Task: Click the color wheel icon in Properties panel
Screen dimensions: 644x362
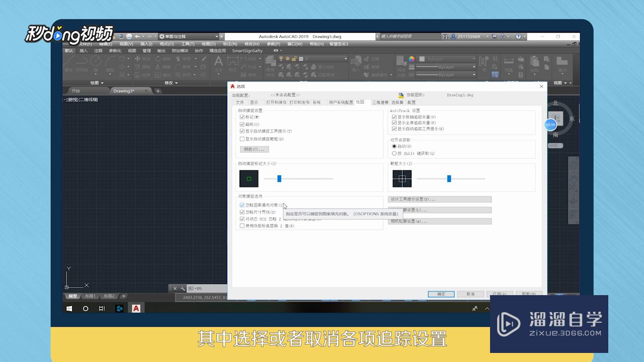Action: click(x=412, y=59)
